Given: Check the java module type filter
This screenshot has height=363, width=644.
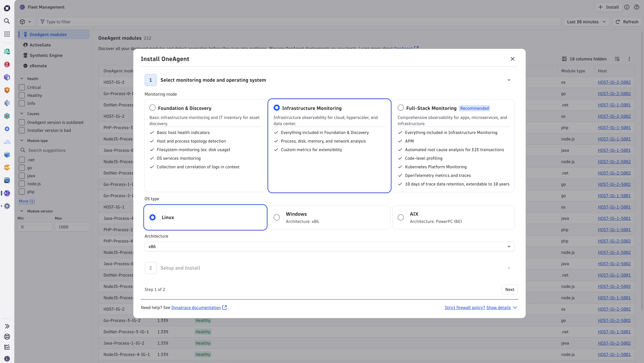Looking at the screenshot, I should coord(22,176).
